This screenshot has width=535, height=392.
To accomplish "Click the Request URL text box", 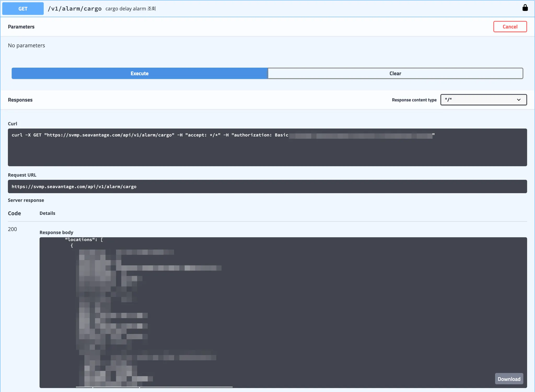I will click(267, 187).
